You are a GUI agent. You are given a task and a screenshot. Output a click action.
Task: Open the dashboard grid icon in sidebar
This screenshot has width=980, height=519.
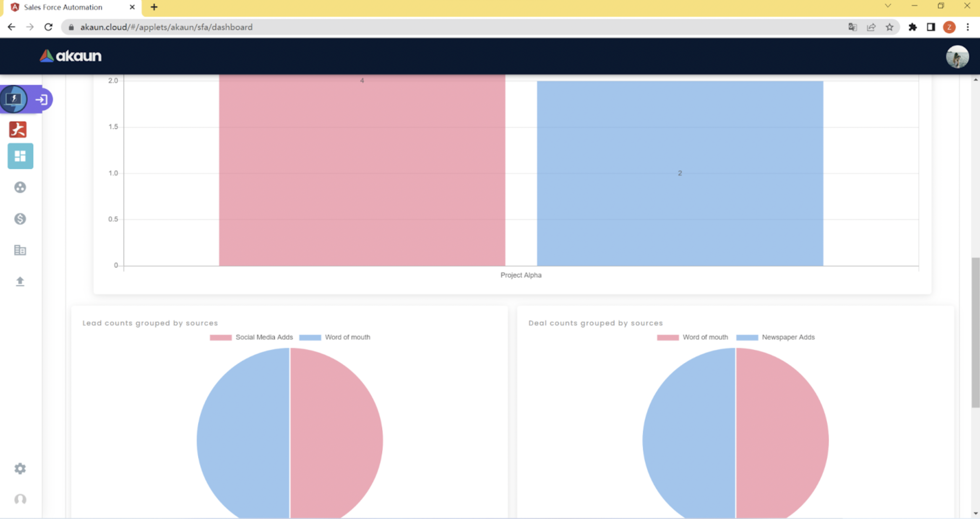[x=20, y=156]
